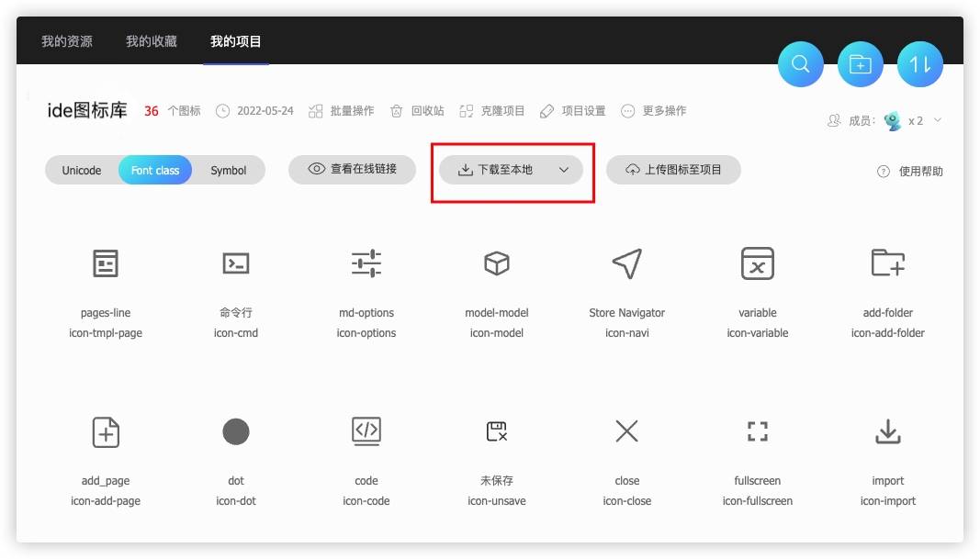
Task: Click the 上传图标至项目 upload button
Action: point(673,169)
